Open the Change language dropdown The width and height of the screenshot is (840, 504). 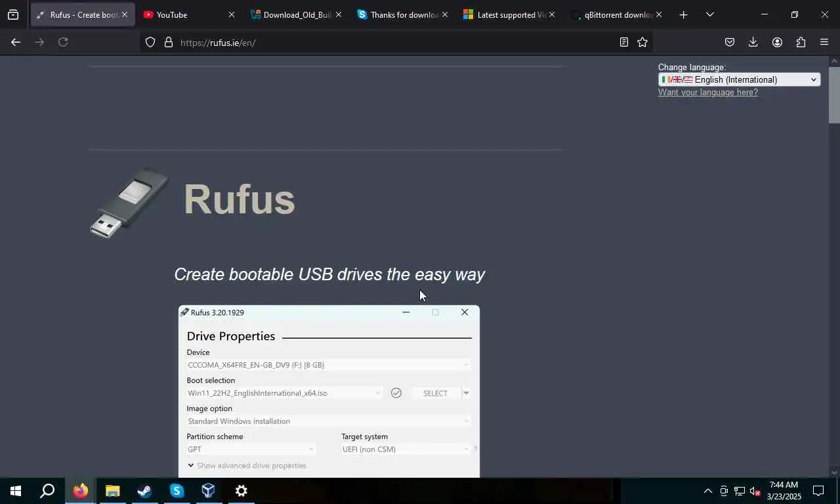[x=739, y=79]
